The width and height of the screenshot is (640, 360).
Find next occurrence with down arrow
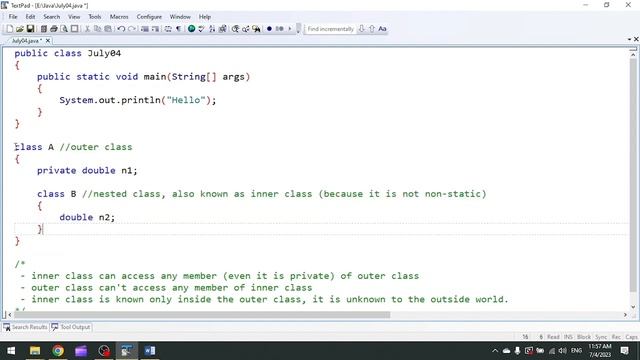(361, 29)
